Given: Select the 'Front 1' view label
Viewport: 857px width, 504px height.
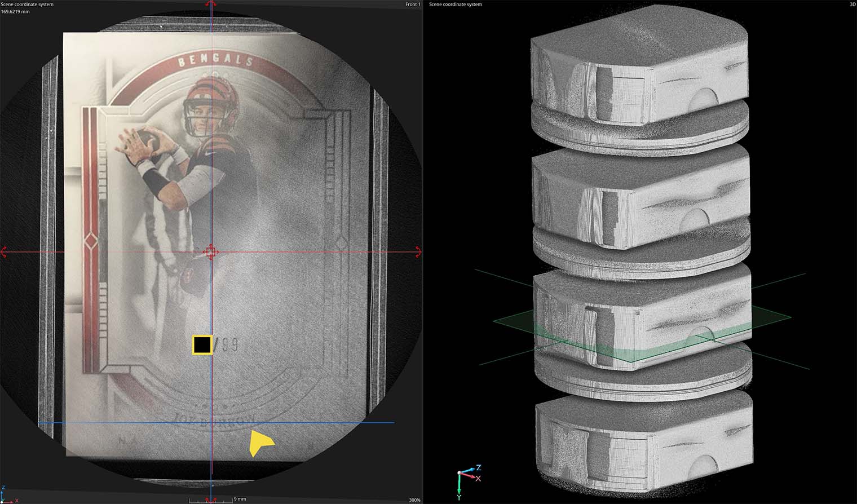Looking at the screenshot, I should pyautogui.click(x=412, y=5).
